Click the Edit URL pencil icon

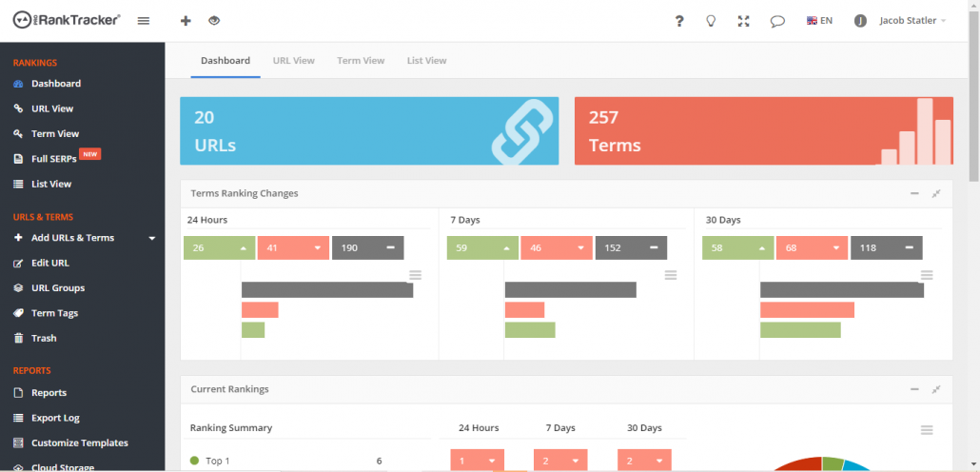18,264
